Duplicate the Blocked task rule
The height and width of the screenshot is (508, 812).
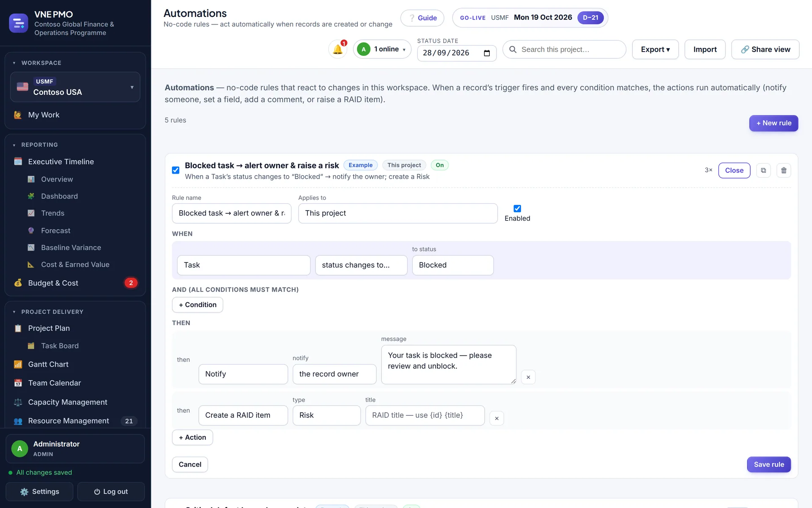click(763, 170)
